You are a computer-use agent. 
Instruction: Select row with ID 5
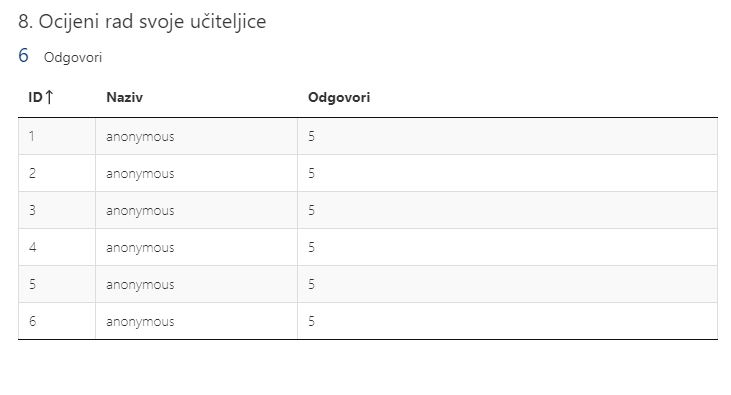click(368, 284)
